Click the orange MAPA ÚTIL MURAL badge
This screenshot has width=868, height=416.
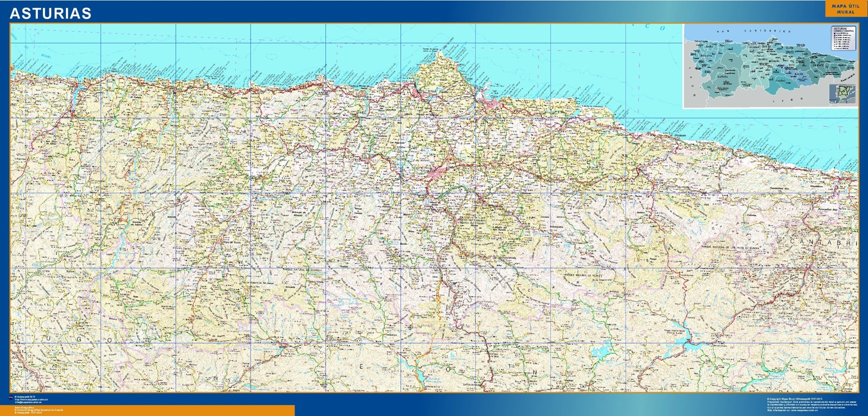click(841, 9)
